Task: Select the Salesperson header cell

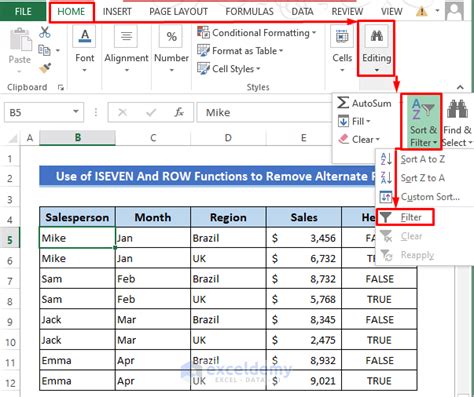Action: (77, 217)
